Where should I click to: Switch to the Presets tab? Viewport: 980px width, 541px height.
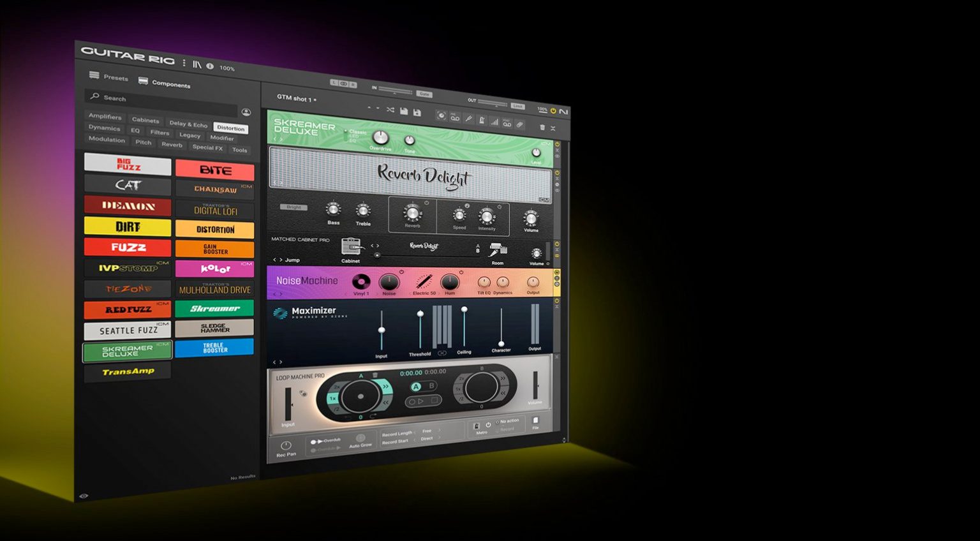tap(110, 77)
